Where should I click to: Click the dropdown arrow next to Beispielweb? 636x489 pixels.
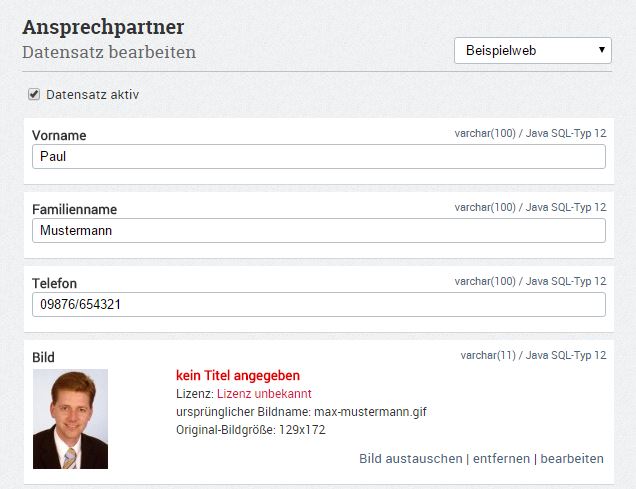pyautogui.click(x=602, y=50)
